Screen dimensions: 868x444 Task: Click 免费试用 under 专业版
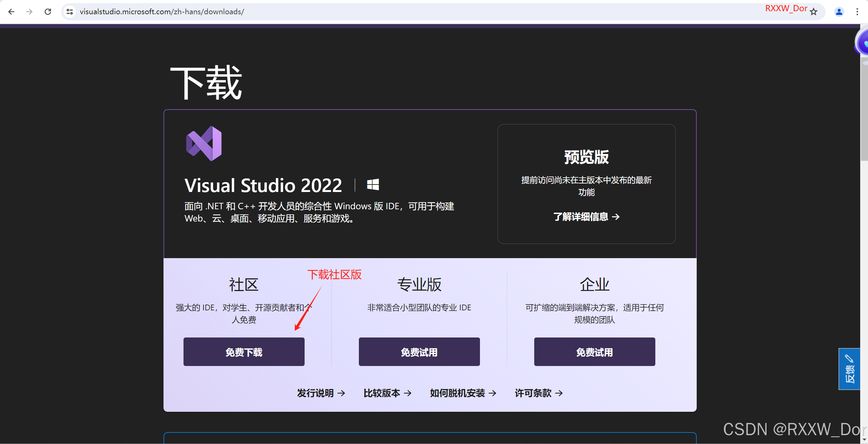pyautogui.click(x=419, y=352)
